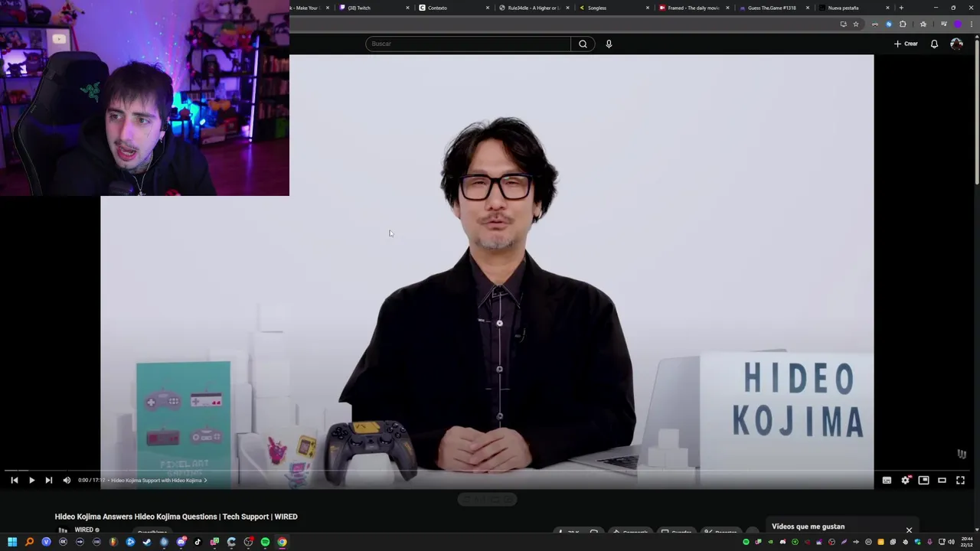This screenshot has height=551, width=980.
Task: Open Discord from the taskbar
Action: point(181,542)
